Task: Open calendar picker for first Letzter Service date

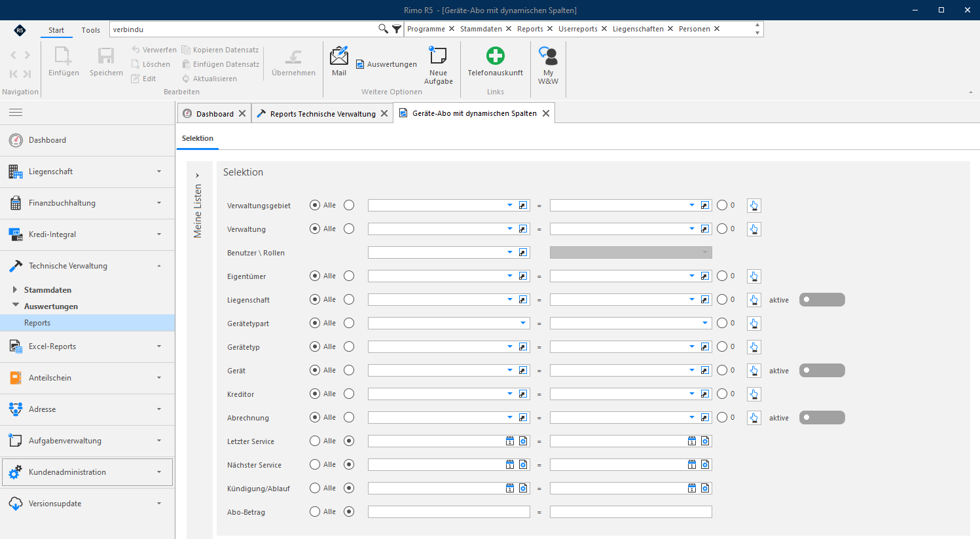Action: 510,441
